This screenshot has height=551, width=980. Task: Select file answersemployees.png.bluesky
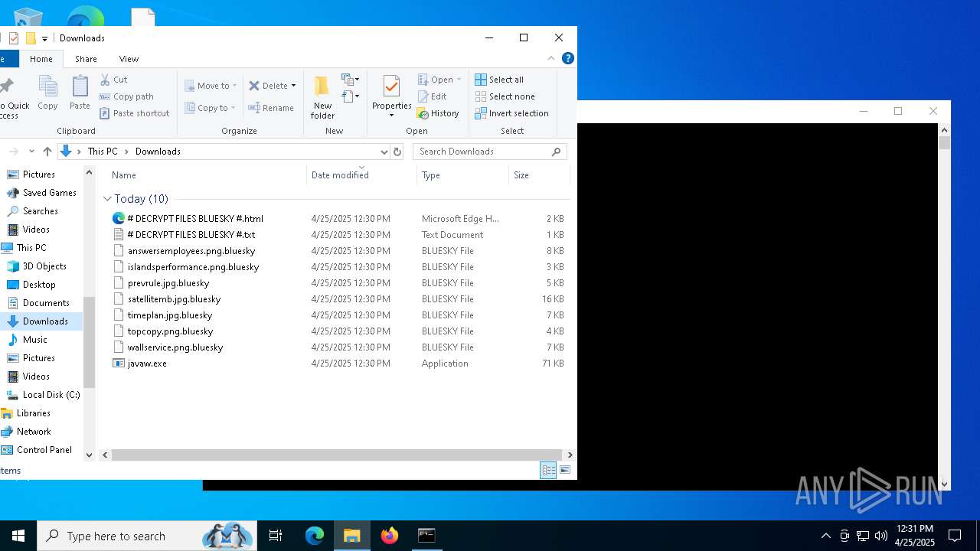click(x=191, y=251)
